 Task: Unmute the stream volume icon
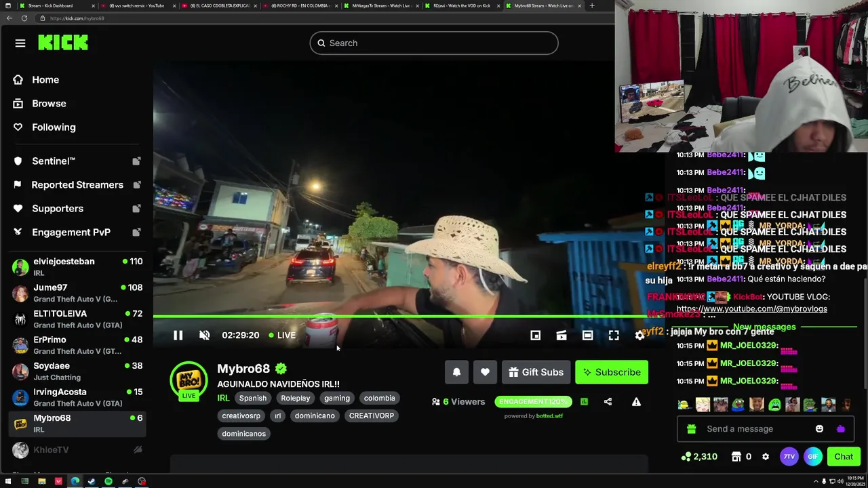(x=204, y=335)
